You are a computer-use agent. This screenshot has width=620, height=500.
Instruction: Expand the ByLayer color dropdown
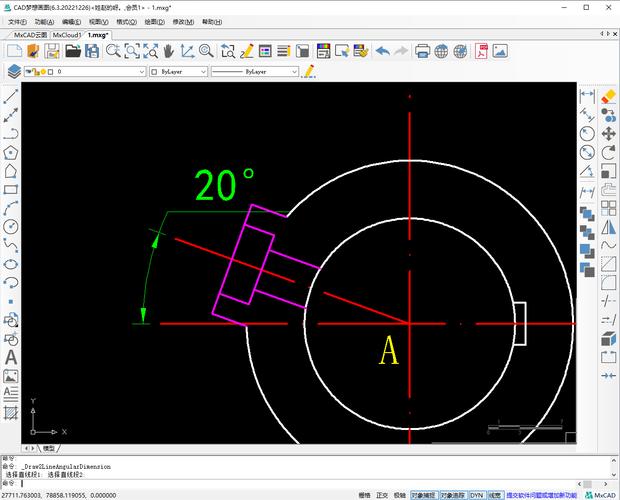tap(204, 72)
